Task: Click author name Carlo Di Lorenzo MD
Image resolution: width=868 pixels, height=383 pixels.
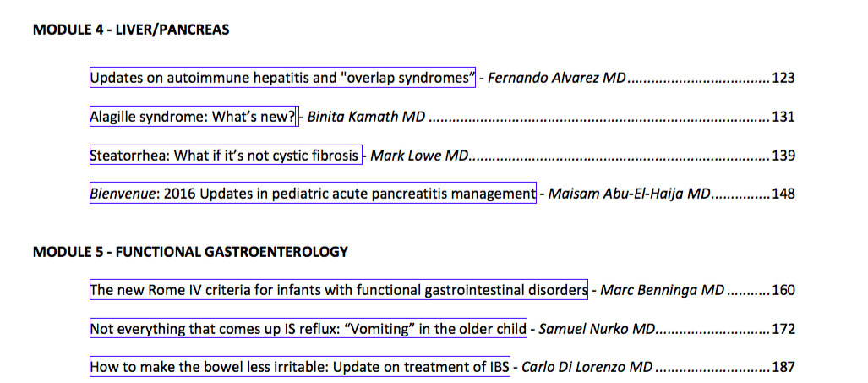Action: (587, 368)
